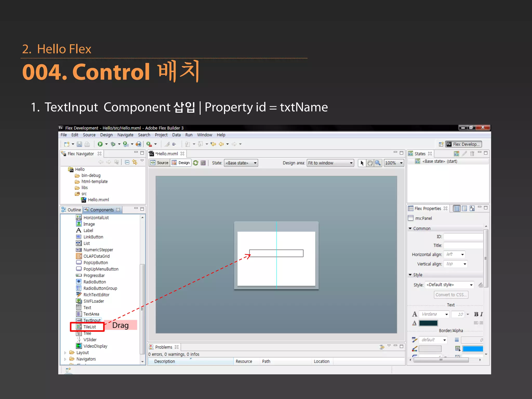Viewport: 532px width, 399px height.
Task: Click the Print icon in main toolbar
Action: click(x=87, y=144)
